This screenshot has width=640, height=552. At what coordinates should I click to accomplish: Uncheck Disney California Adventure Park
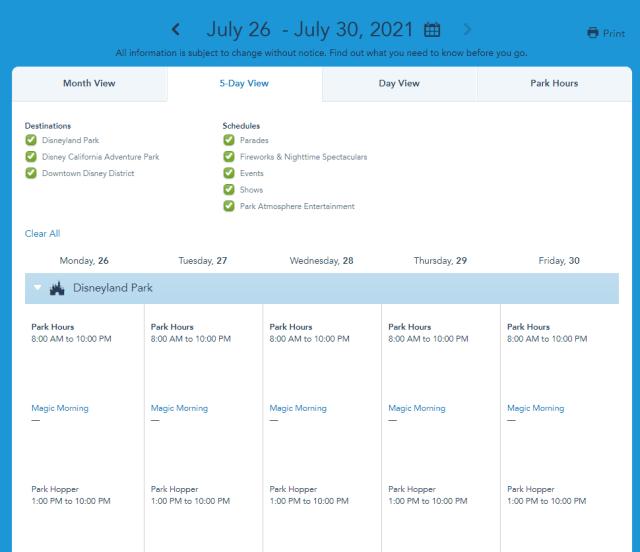pyautogui.click(x=31, y=156)
